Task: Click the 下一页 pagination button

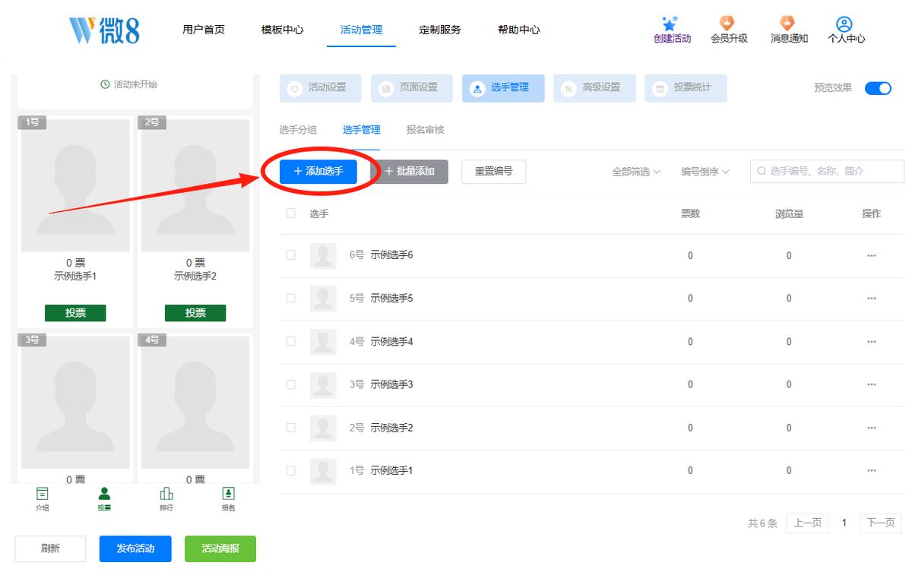Action: (880, 523)
